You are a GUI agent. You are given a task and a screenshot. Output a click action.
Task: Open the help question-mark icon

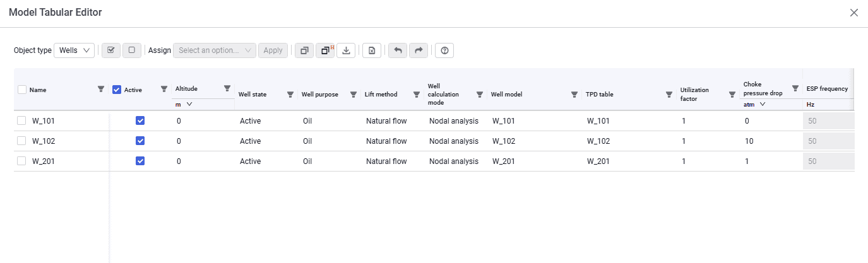coord(444,50)
